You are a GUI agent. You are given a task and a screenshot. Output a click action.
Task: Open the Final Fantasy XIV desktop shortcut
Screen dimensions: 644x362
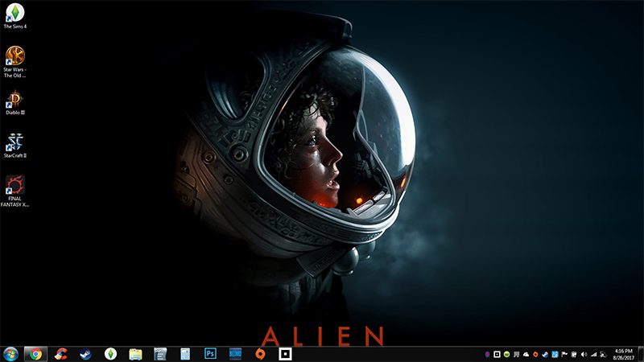[14, 191]
